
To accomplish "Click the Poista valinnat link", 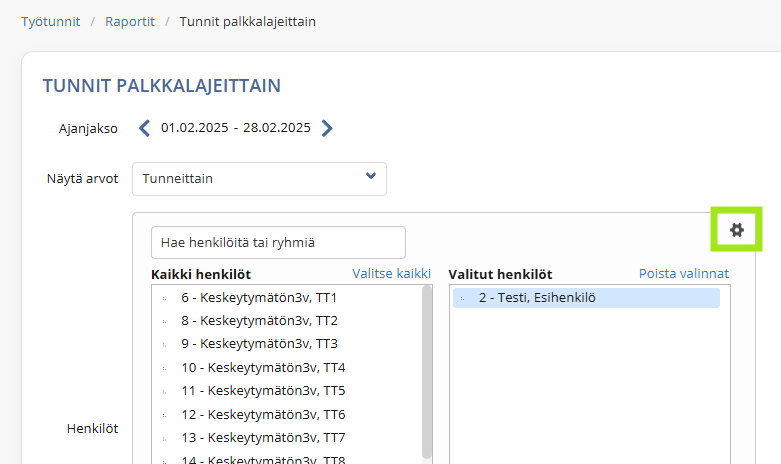I will click(x=684, y=273).
